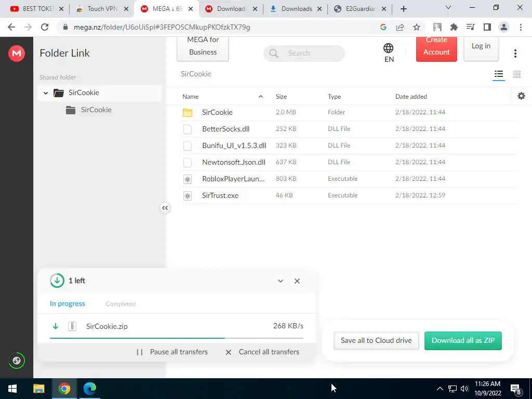This screenshot has width=532, height=399.
Task: Open Microsoft Edge from taskbar
Action: 89,389
